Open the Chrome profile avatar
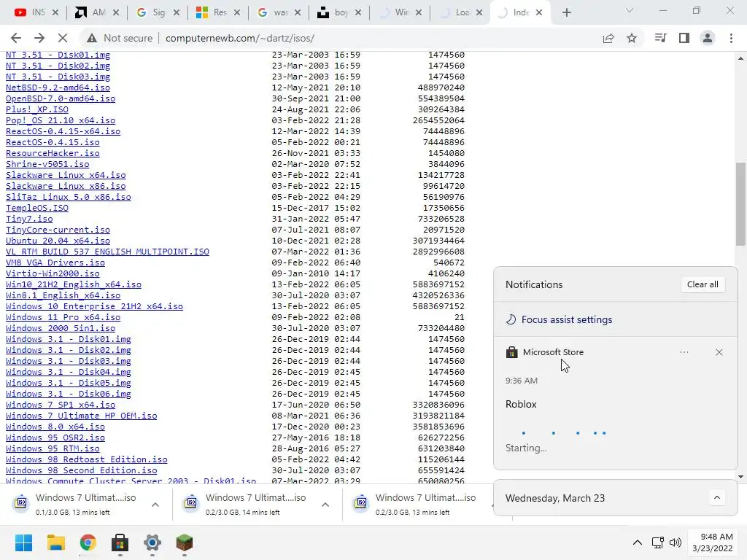Screen dimensions: 747x560 coord(708,38)
